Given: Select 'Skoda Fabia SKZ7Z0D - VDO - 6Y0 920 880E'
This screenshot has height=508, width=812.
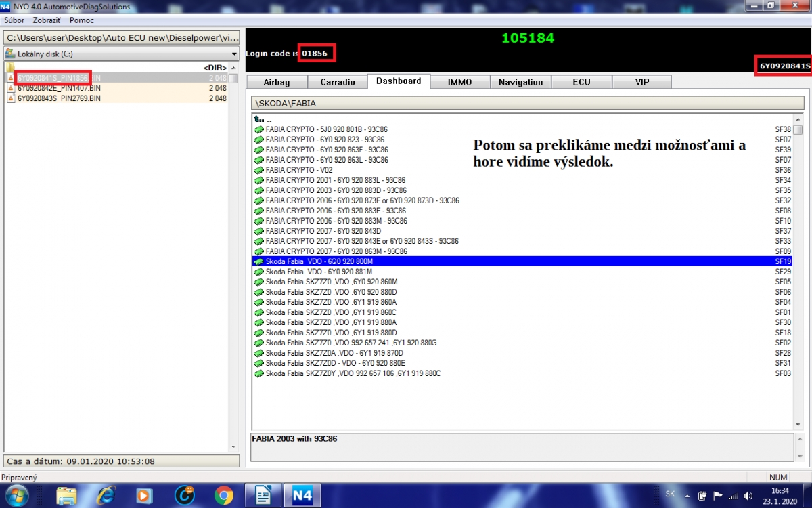Looking at the screenshot, I should (522, 363).
